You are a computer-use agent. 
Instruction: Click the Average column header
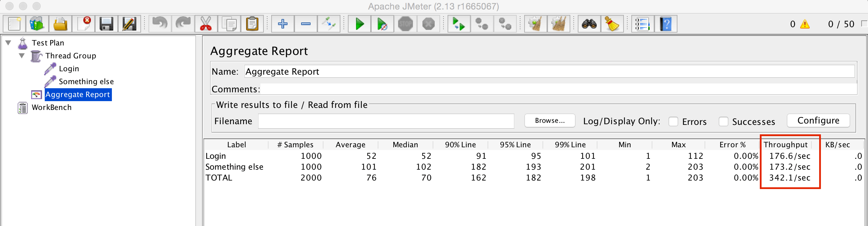351,145
